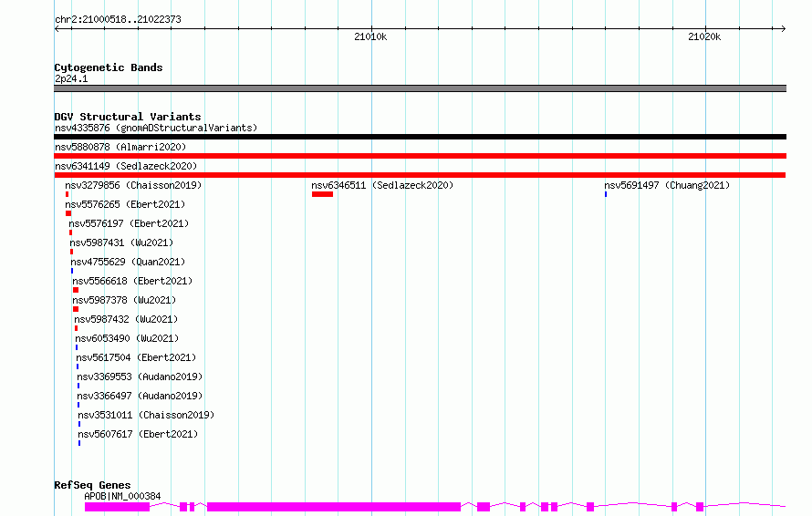Click the chr2:21000518..21022373 coordinates label
This screenshot has width=812, height=516.
click(x=118, y=20)
